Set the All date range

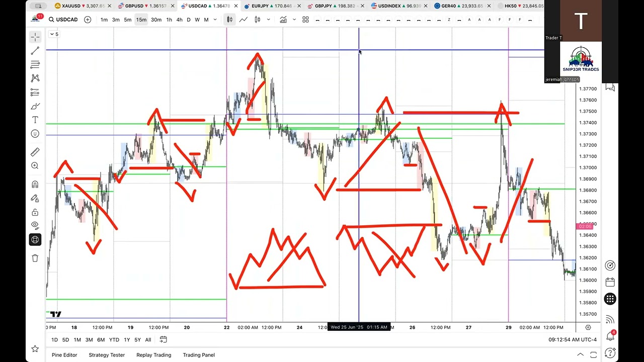pyautogui.click(x=148, y=340)
